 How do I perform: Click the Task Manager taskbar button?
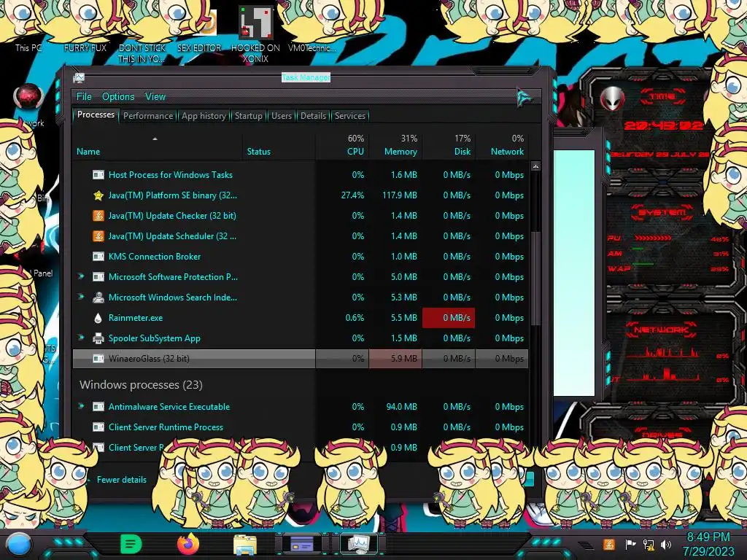[x=359, y=544]
